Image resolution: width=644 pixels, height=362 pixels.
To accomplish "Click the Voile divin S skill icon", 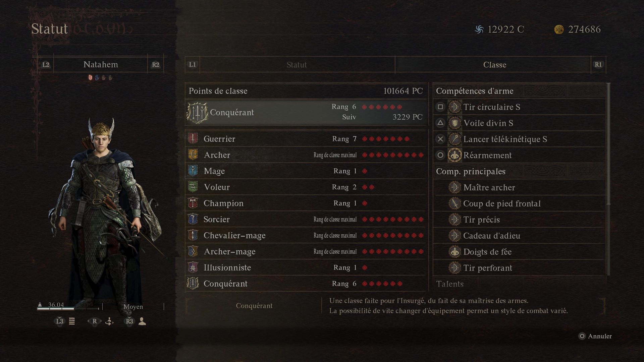I will [x=454, y=123].
